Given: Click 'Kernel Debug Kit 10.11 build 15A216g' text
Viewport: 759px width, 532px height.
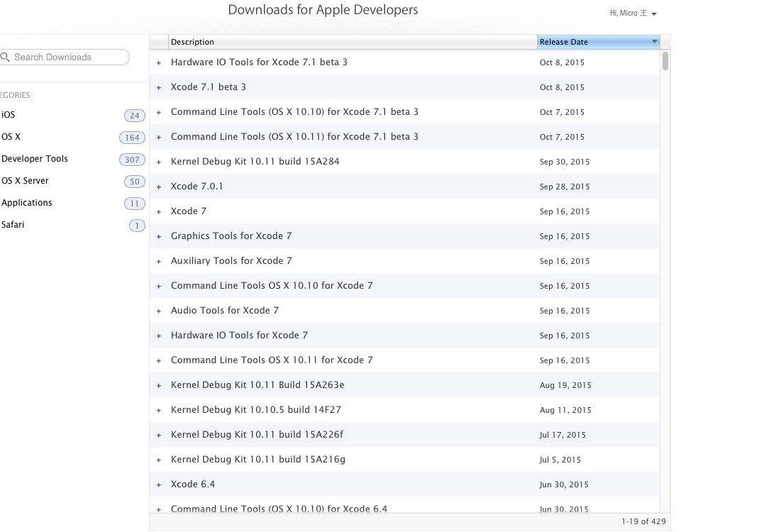Looking at the screenshot, I should 258,460.
